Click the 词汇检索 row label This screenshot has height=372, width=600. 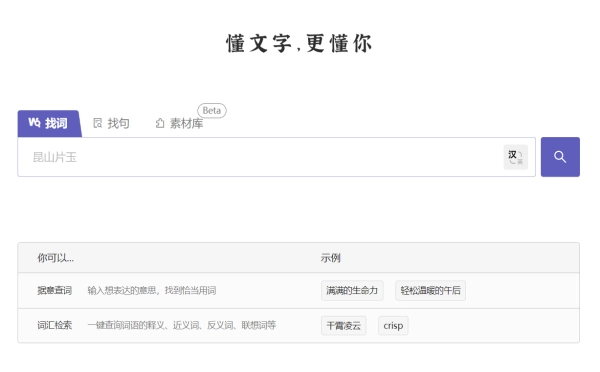pyautogui.click(x=55, y=325)
